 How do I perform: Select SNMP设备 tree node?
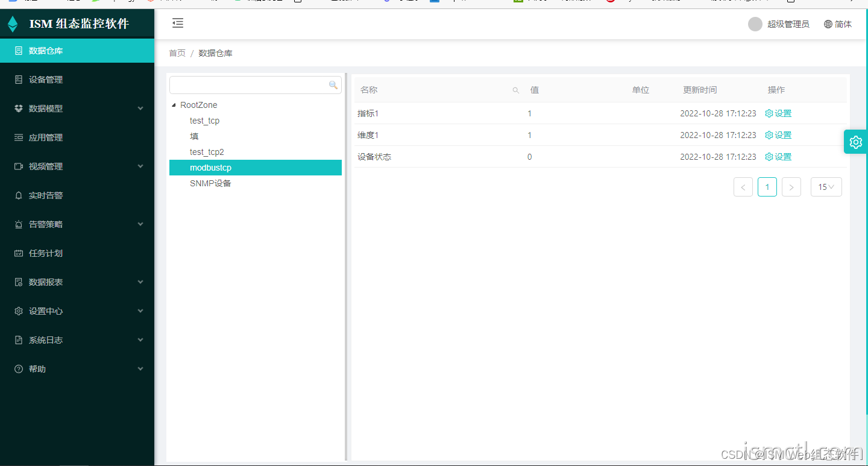[x=210, y=183]
